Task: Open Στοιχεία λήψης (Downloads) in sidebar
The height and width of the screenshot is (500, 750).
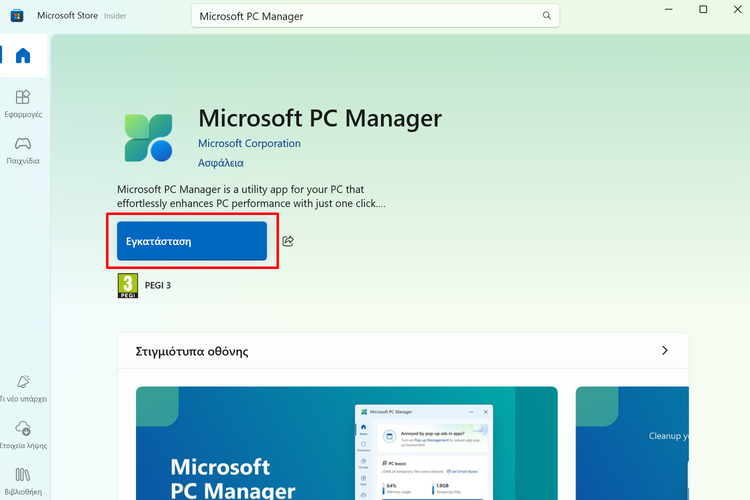Action: coord(22,435)
